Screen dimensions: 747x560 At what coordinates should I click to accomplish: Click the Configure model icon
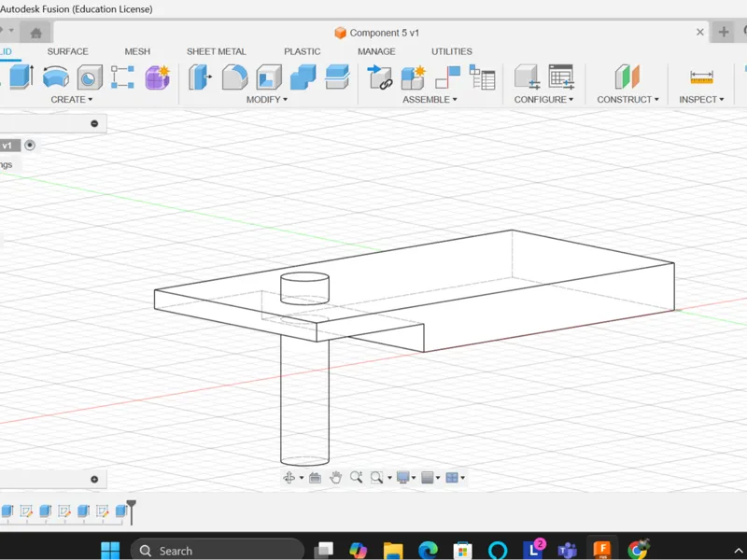tap(527, 77)
